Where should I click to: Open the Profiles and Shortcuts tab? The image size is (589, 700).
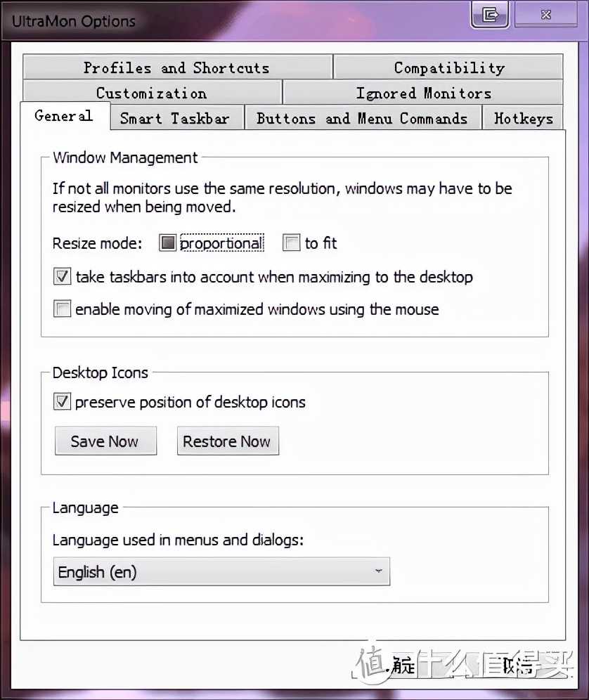pos(176,67)
